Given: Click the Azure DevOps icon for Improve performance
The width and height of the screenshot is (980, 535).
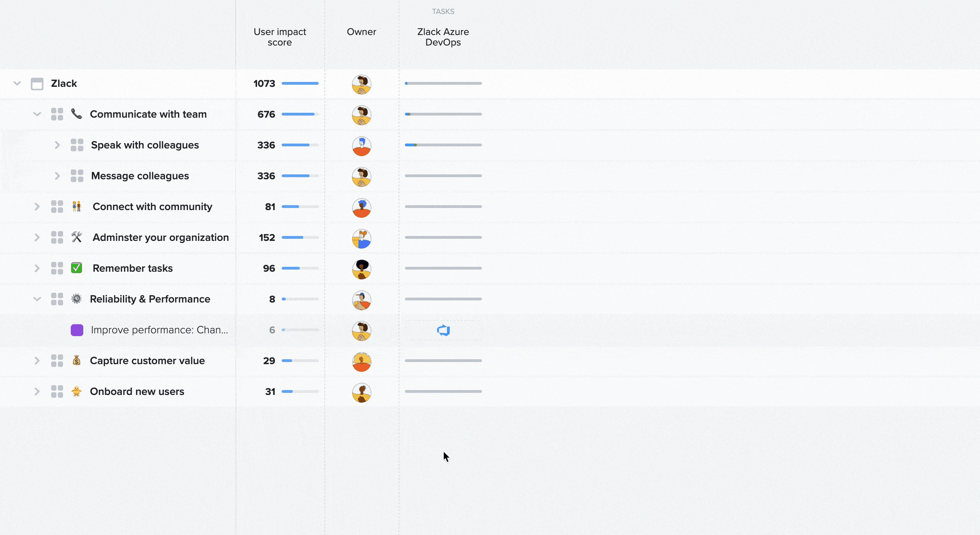Looking at the screenshot, I should click(443, 331).
